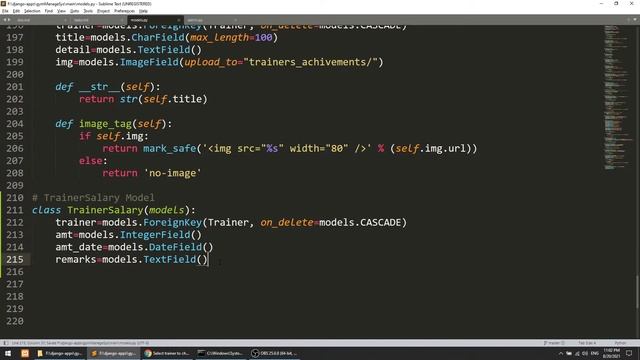Open the Windows Start menu
Viewport: 640px width, 360px height.
[x=7, y=353]
